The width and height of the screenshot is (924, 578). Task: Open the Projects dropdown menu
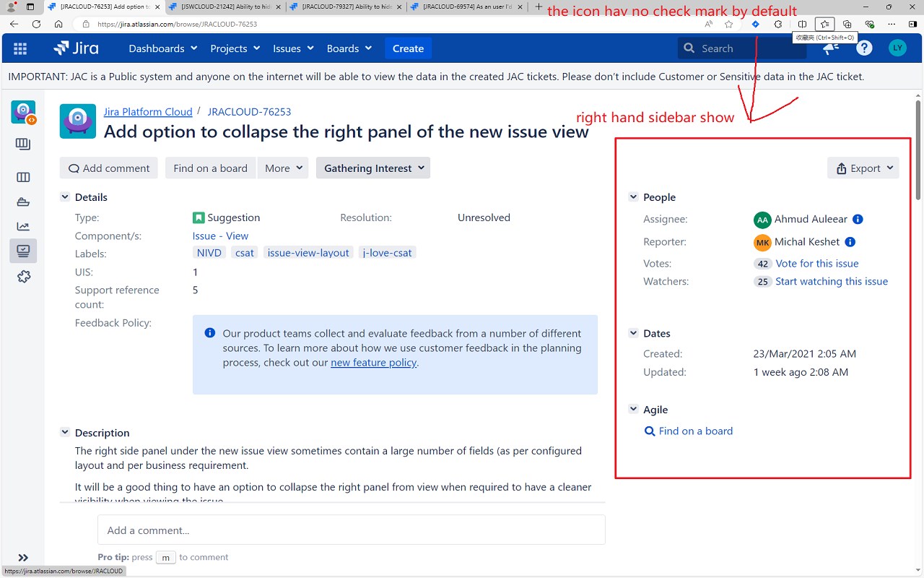pos(235,48)
